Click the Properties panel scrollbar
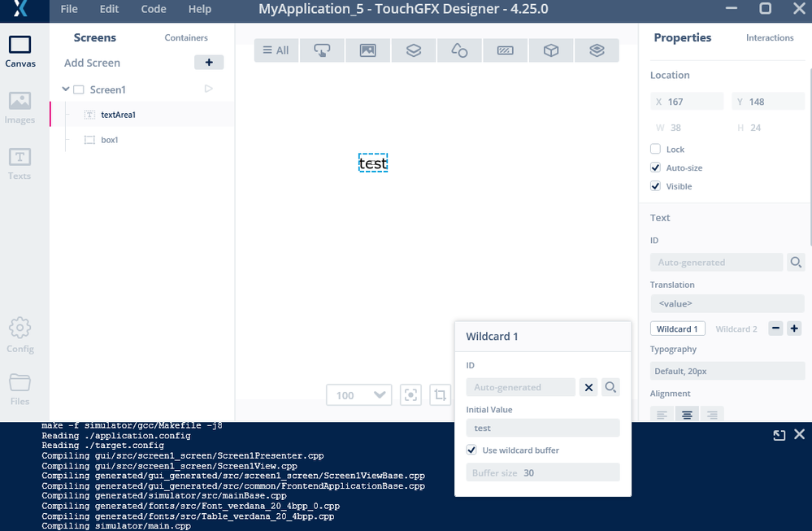 [810, 155]
